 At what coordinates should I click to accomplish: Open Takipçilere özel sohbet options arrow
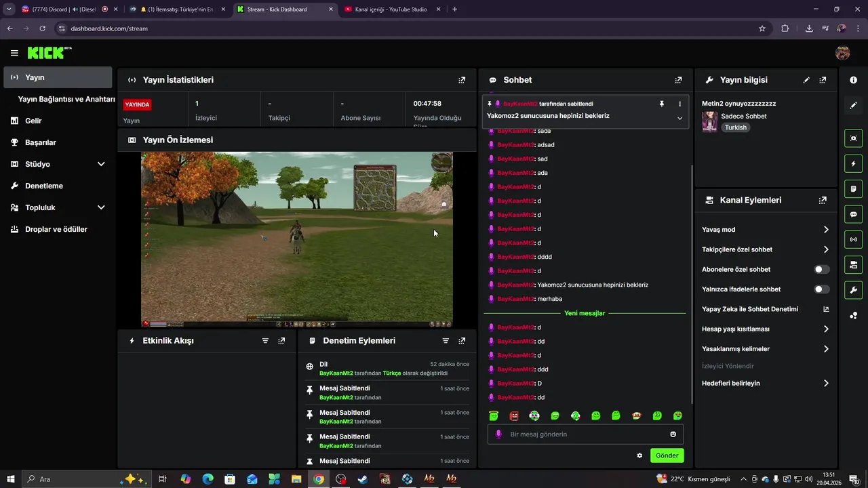tap(826, 249)
